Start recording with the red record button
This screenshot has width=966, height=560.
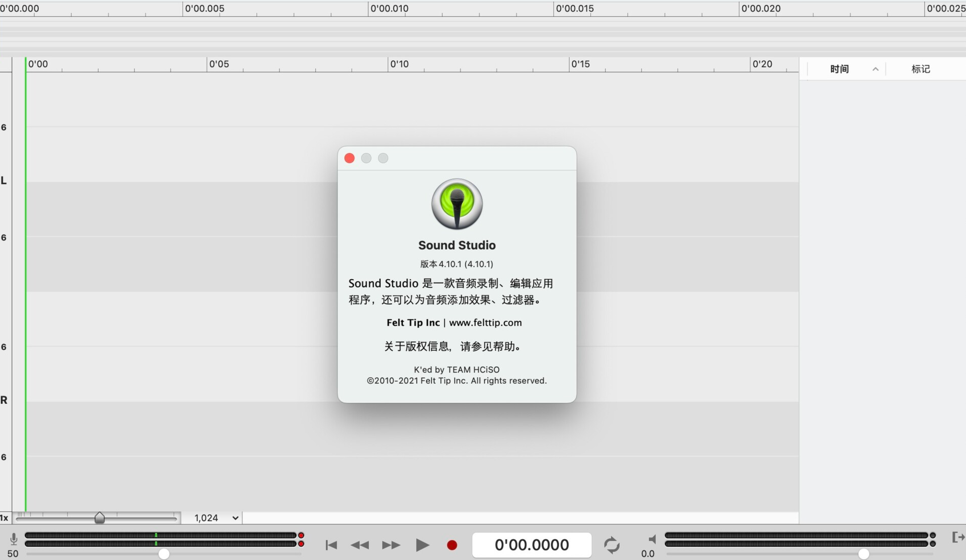(452, 545)
